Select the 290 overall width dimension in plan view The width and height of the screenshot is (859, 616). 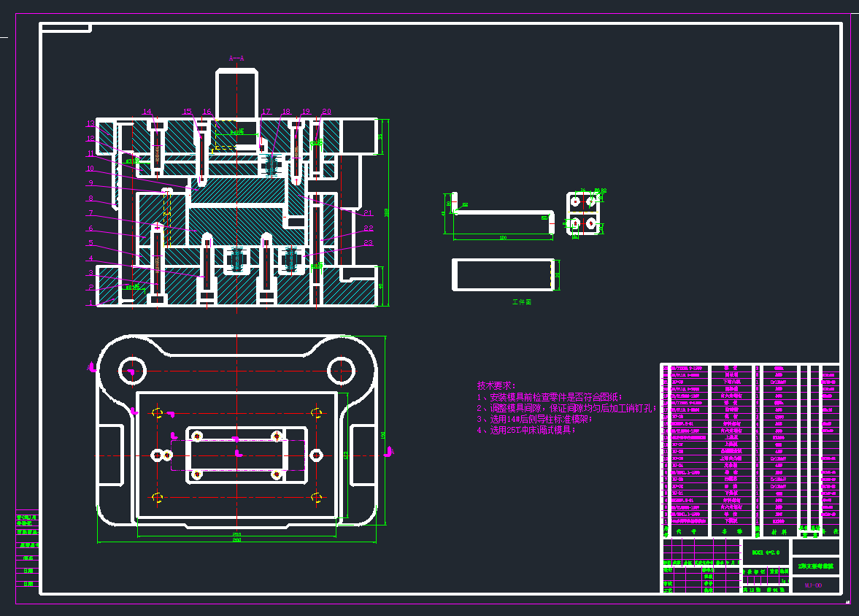[x=236, y=540]
